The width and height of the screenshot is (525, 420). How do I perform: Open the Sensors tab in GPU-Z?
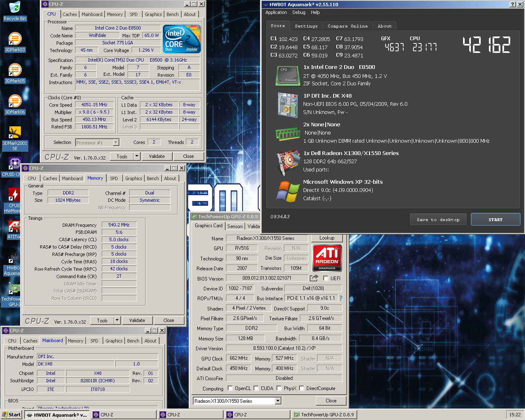coord(235,226)
